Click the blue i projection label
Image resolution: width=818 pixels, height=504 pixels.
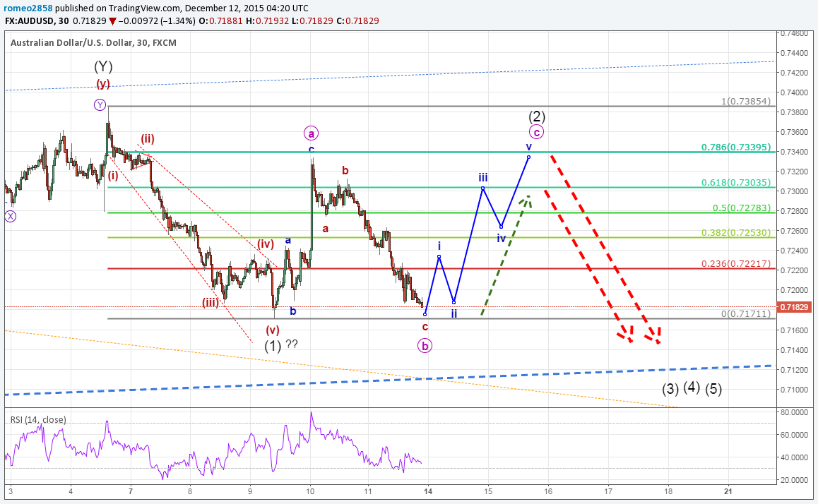pyautogui.click(x=439, y=246)
